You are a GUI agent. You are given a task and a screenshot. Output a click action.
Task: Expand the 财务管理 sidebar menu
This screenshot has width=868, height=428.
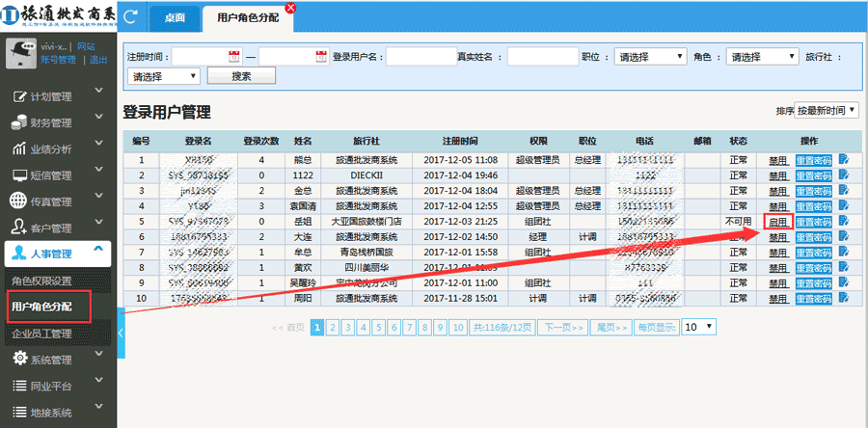58,122
